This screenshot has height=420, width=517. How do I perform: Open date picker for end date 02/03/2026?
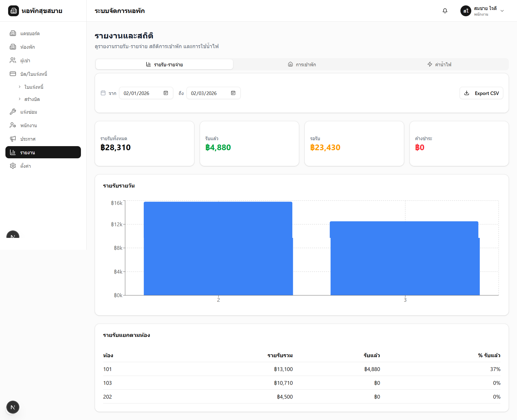tap(233, 93)
